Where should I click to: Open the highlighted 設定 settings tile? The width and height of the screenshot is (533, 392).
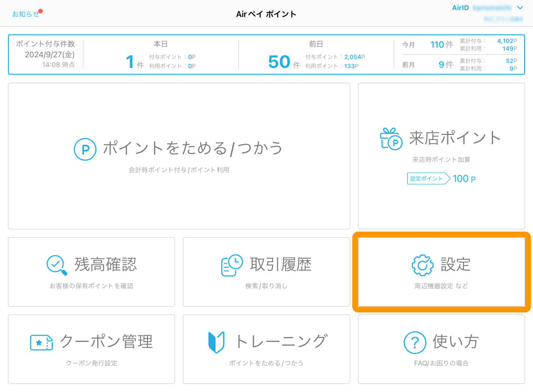coord(441,272)
